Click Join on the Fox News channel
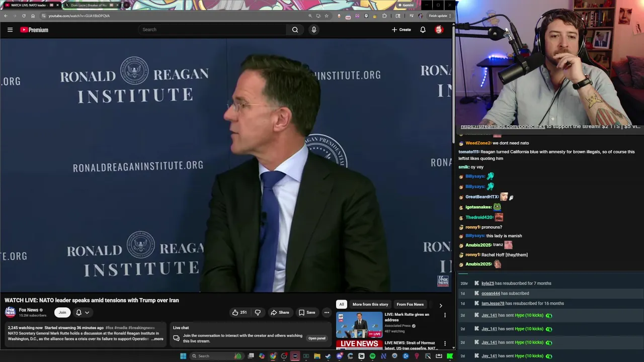 click(62, 312)
